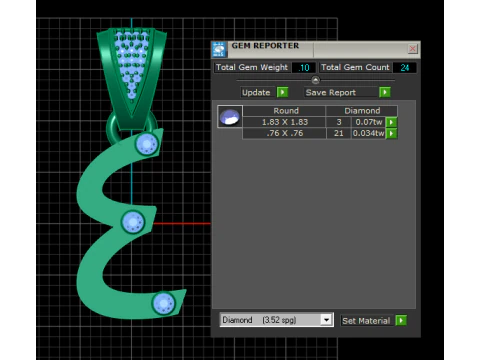Click the Set Material label
480x360 pixels.
[x=366, y=321]
